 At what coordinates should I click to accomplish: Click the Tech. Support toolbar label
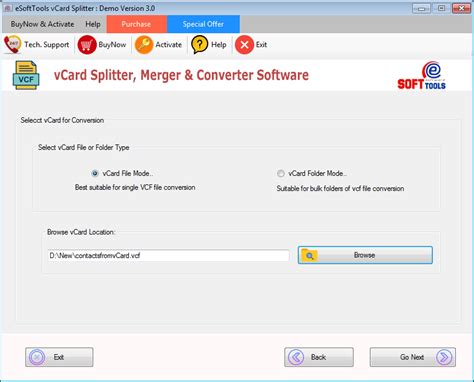(47, 45)
